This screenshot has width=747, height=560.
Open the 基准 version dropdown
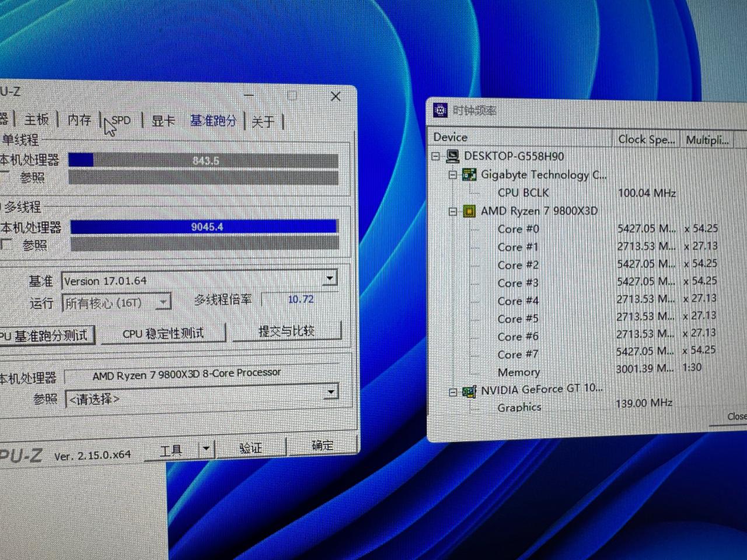click(330, 278)
